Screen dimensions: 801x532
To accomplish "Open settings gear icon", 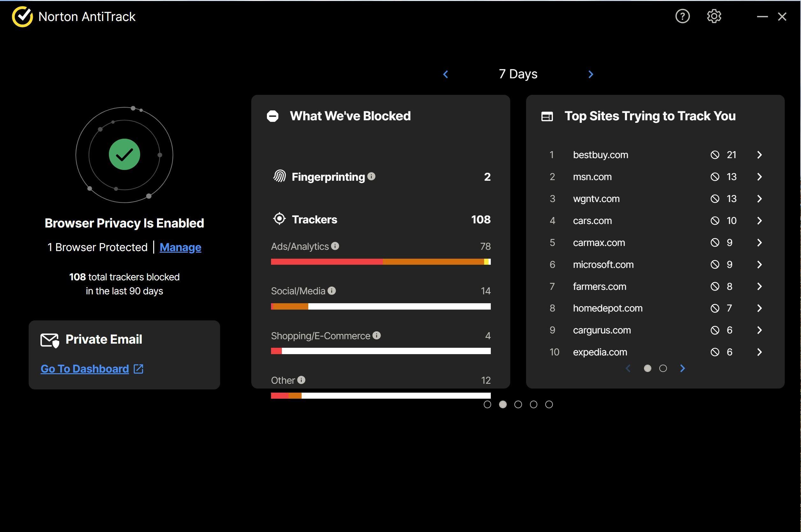I will [714, 16].
